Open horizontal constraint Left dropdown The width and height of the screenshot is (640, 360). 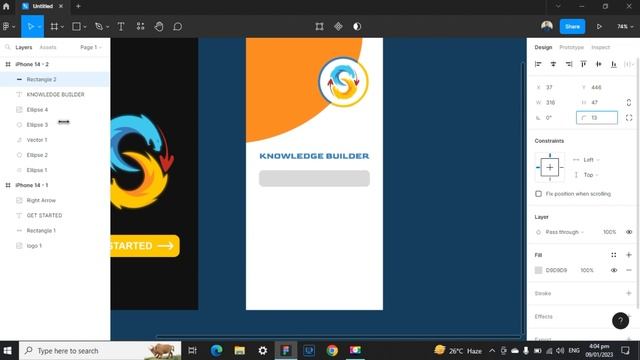[x=591, y=160]
